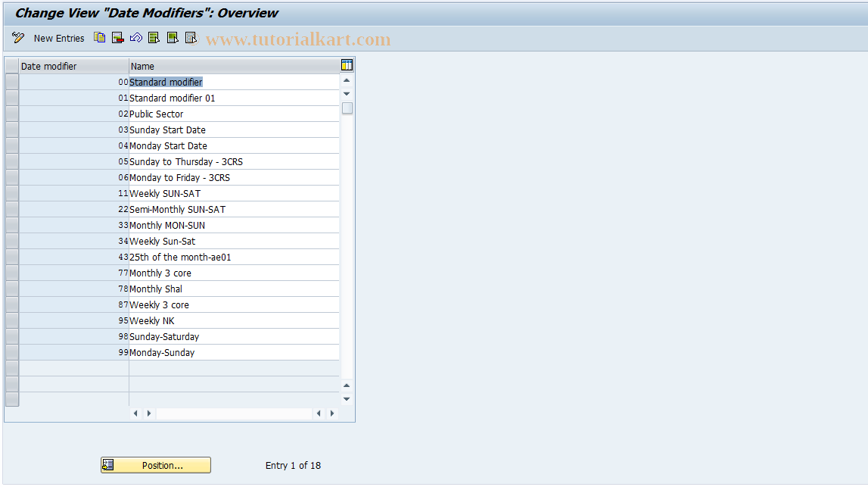Click the Select All toolbar icon
Image resolution: width=868 pixels, height=487 pixels.
click(x=154, y=38)
